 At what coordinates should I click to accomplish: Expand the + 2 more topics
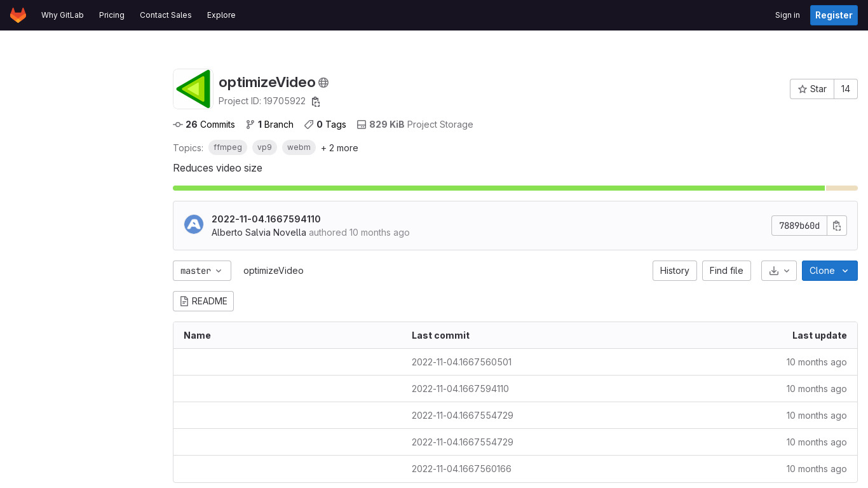[x=339, y=148]
